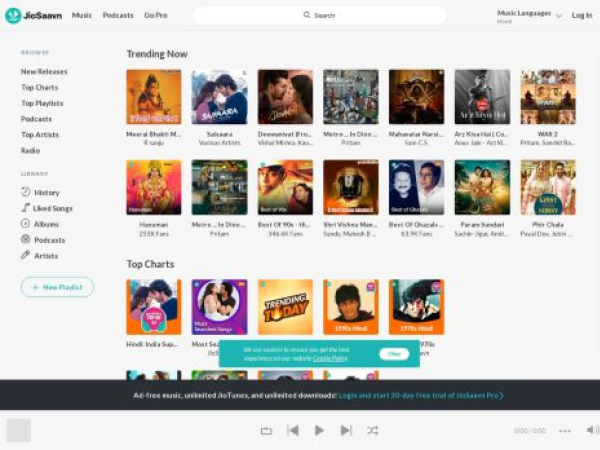
Task: Click the search magnifier icon
Action: [307, 15]
